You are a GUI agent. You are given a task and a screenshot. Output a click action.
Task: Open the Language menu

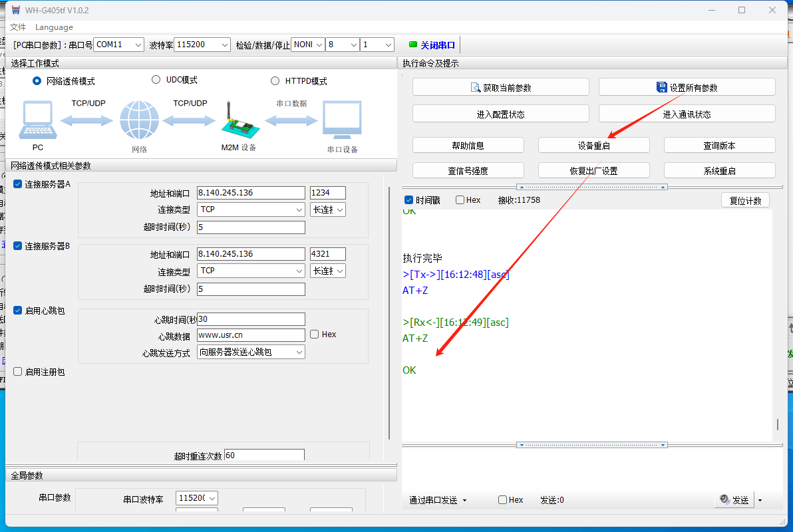(x=54, y=27)
